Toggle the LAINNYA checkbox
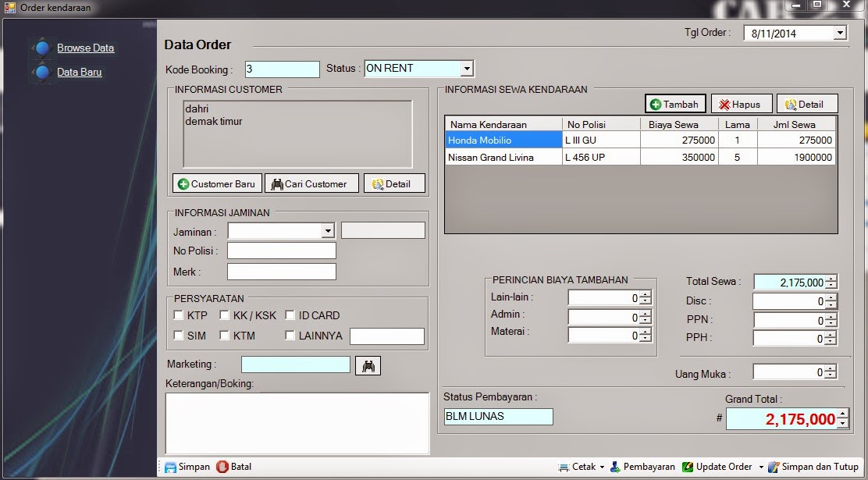This screenshot has width=868, height=480. [290, 335]
